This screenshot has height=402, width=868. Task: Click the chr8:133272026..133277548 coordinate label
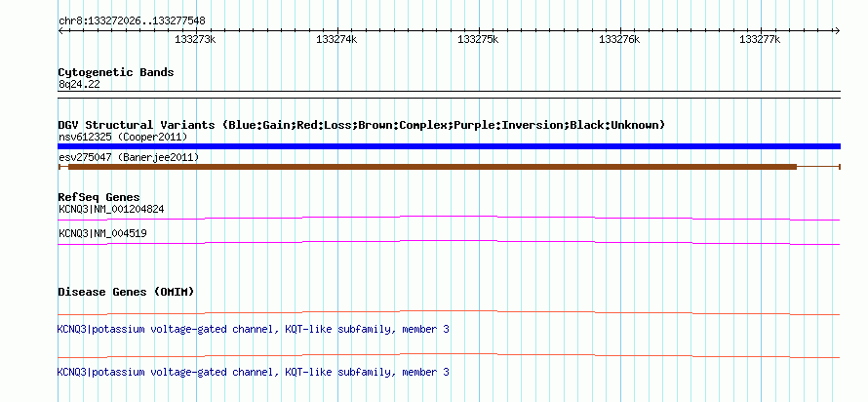point(132,21)
